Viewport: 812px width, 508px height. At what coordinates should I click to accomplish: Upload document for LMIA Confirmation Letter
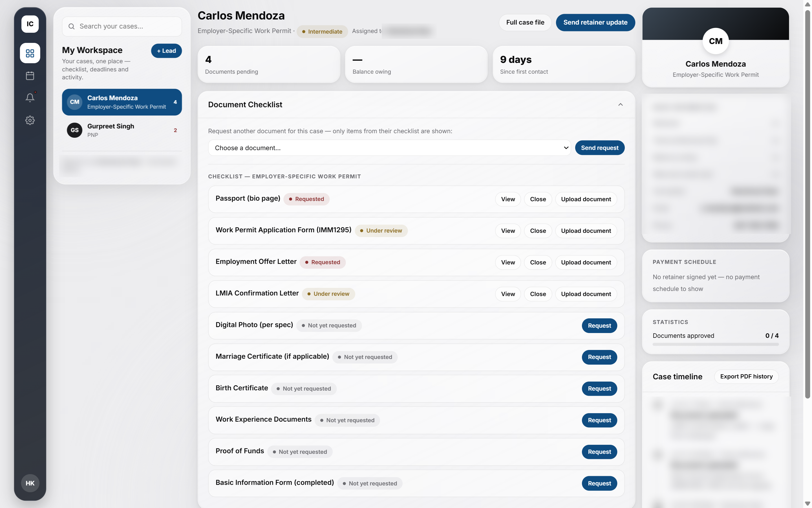586,294
